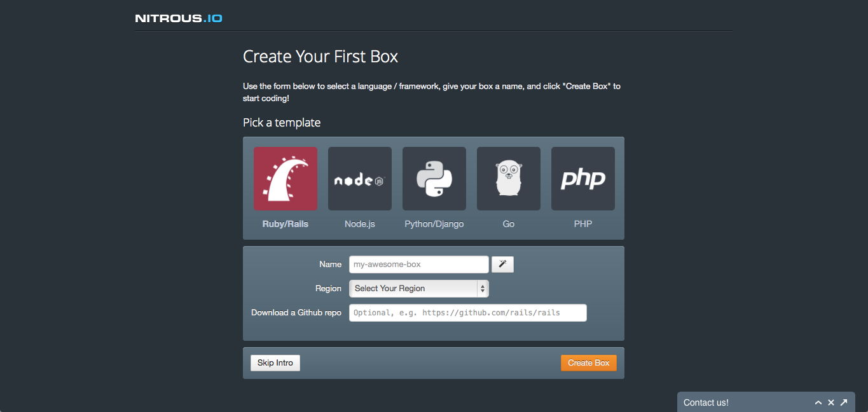Collapse the Contact us widget

818,402
